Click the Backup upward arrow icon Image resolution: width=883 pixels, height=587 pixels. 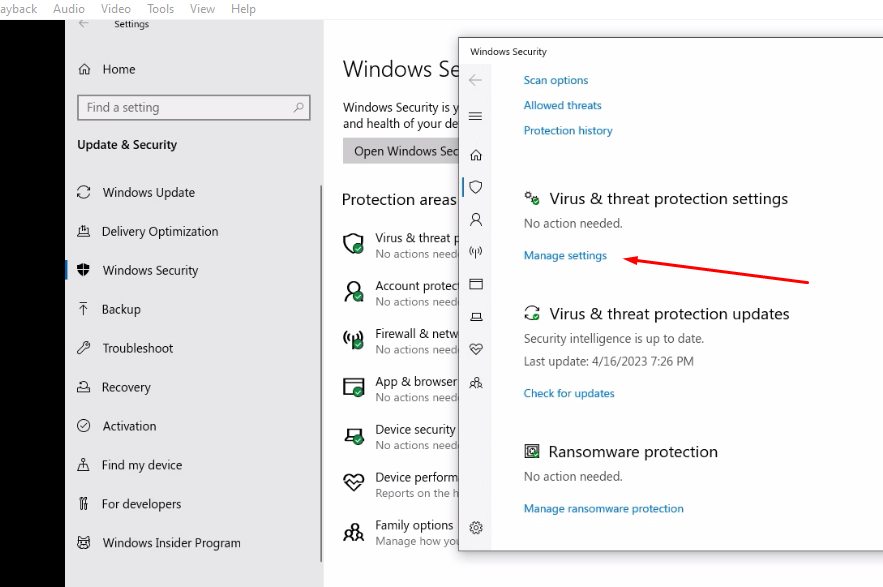point(83,309)
